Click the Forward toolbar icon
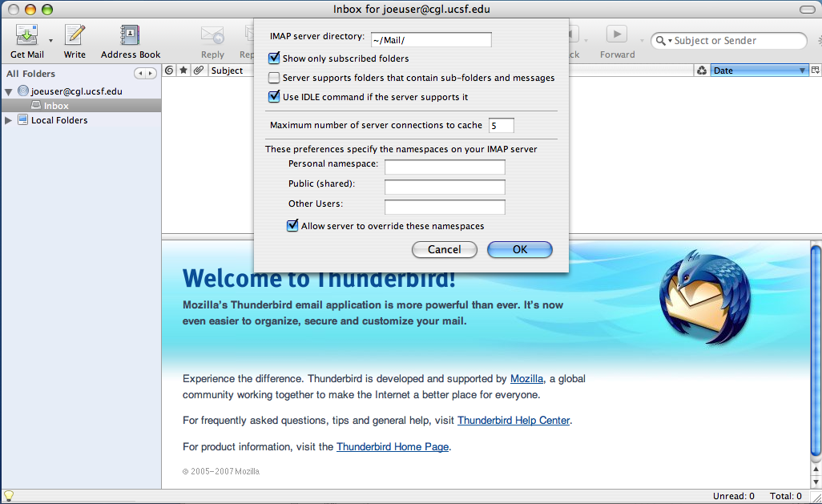This screenshot has width=822, height=504. pos(617,34)
